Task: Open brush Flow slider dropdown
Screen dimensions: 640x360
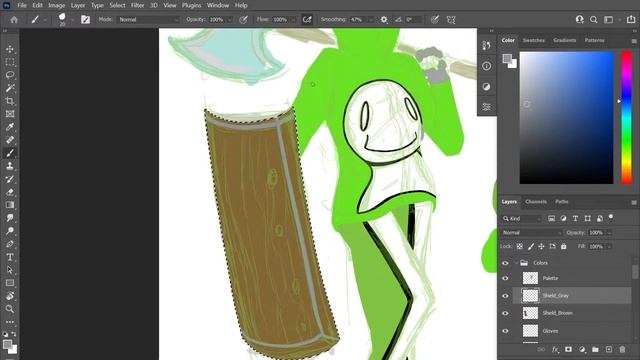Action: click(293, 20)
